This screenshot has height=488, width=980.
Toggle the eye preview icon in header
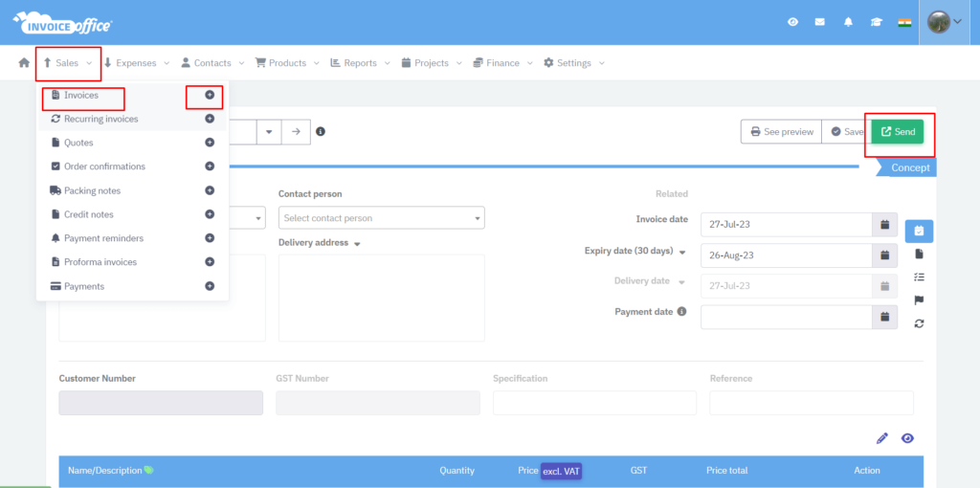792,22
